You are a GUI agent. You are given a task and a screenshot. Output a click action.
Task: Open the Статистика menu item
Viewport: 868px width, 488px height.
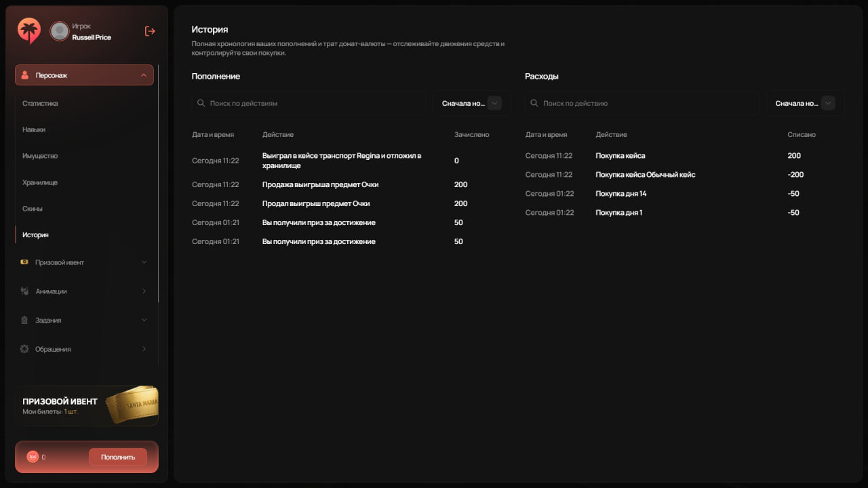pos(40,104)
